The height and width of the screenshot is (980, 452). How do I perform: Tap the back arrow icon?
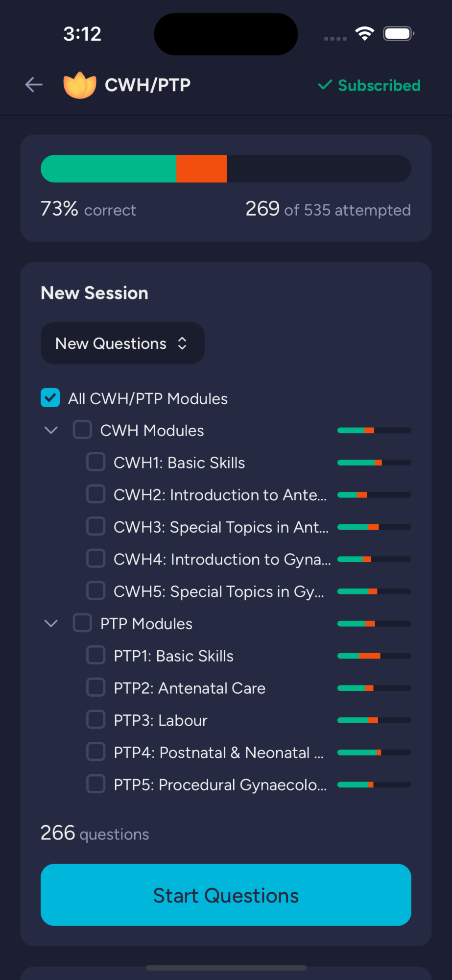34,85
